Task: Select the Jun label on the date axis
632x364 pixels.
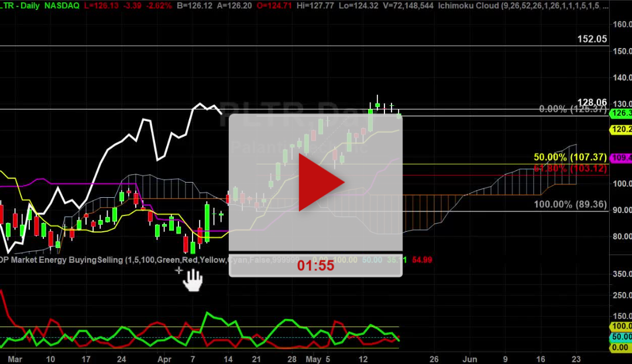Action: 470,359
